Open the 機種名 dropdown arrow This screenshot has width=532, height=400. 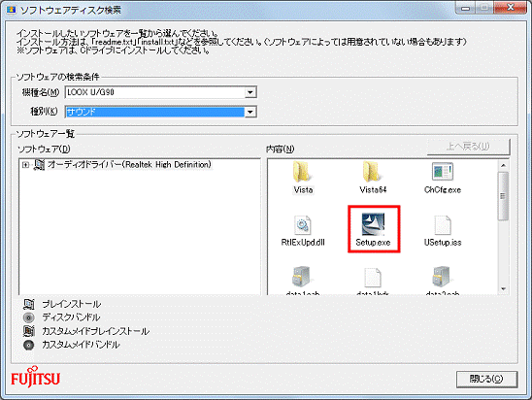[250, 92]
